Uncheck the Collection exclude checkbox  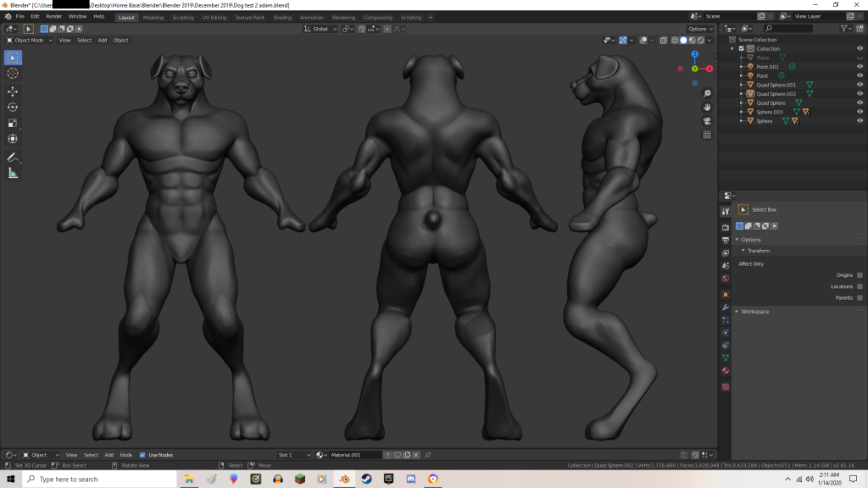pyautogui.click(x=741, y=48)
